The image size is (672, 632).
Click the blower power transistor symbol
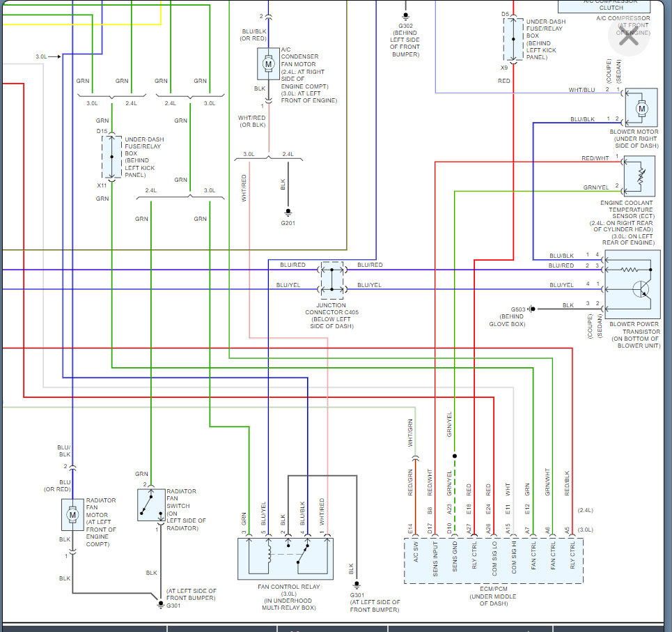point(641,289)
